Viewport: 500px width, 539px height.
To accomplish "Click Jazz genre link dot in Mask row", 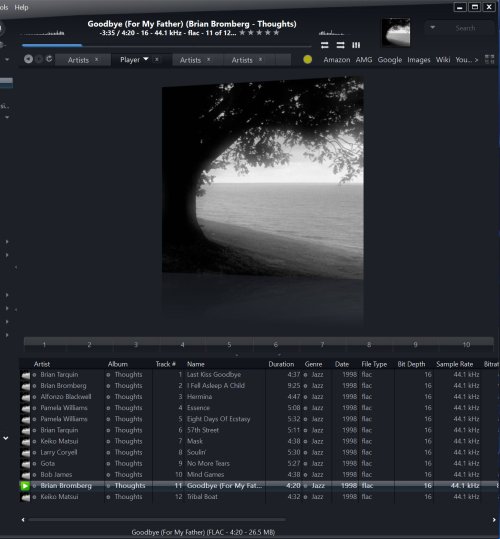I will coord(305,441).
